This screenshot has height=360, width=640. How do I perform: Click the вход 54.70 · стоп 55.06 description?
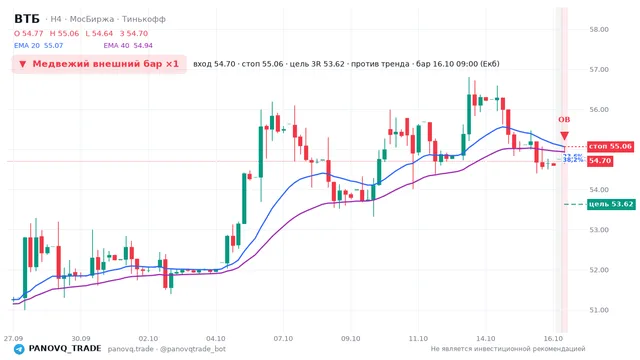(346, 64)
